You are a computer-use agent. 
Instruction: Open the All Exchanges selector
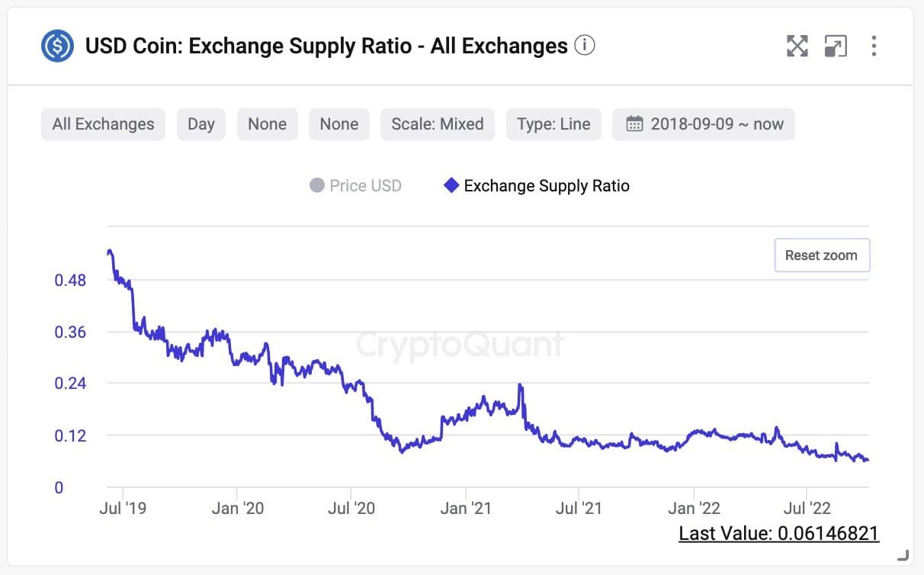coord(103,124)
